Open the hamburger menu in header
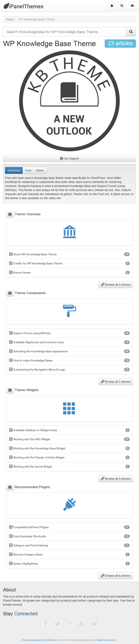 pyautogui.click(x=132, y=6)
